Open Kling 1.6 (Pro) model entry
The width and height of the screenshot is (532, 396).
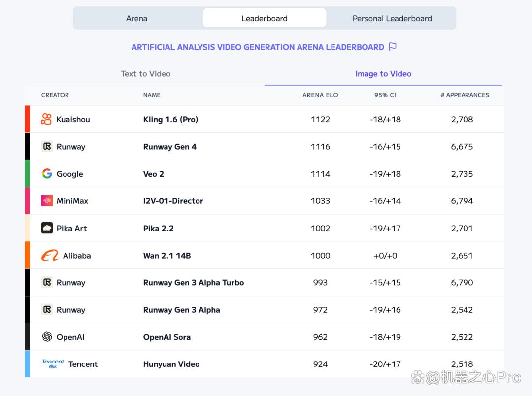coord(170,120)
